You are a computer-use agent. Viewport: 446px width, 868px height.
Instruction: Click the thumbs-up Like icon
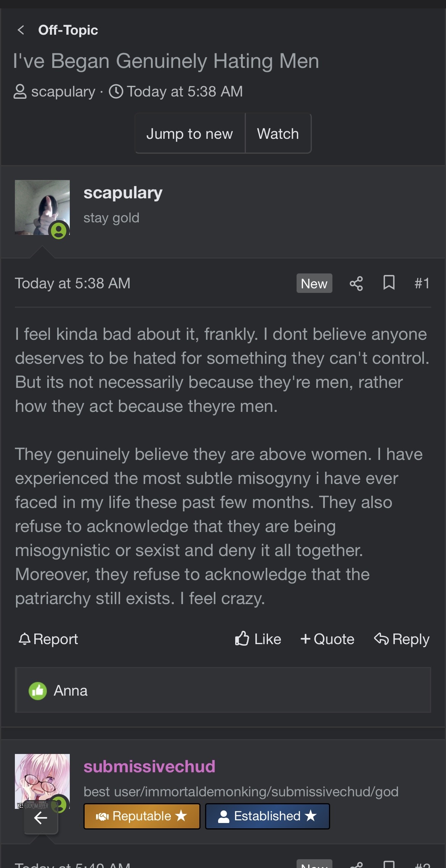pos(242,639)
